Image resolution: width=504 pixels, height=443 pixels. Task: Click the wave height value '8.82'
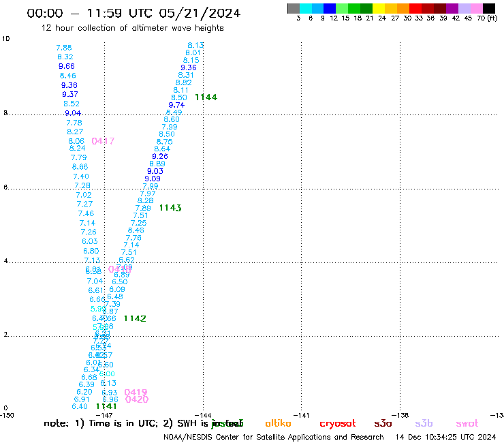click(183, 82)
